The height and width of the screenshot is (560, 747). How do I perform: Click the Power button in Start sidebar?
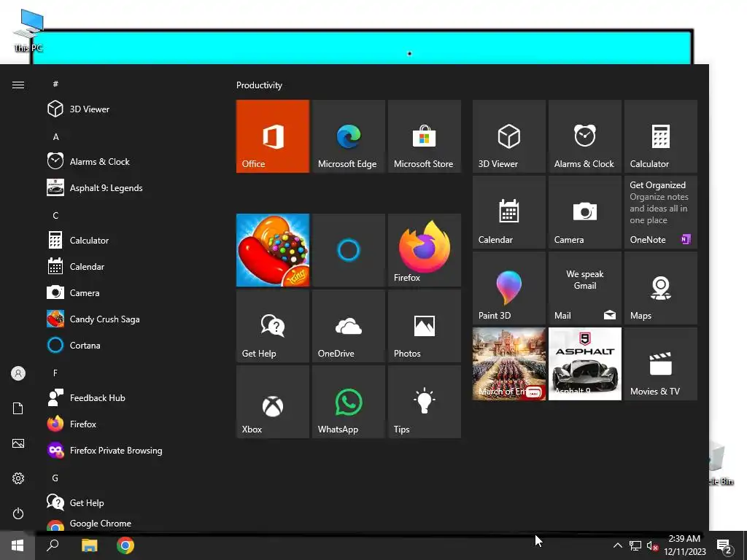click(18, 513)
